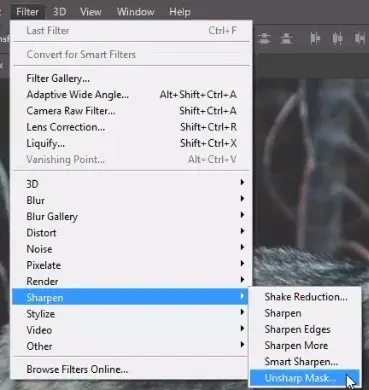Open Camera Raw Filter...
The image size is (369, 390).
131,111
